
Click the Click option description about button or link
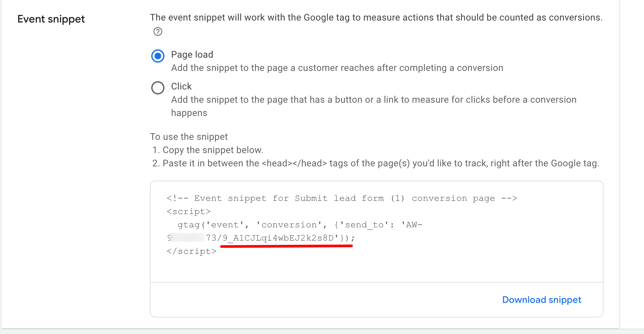pos(373,100)
